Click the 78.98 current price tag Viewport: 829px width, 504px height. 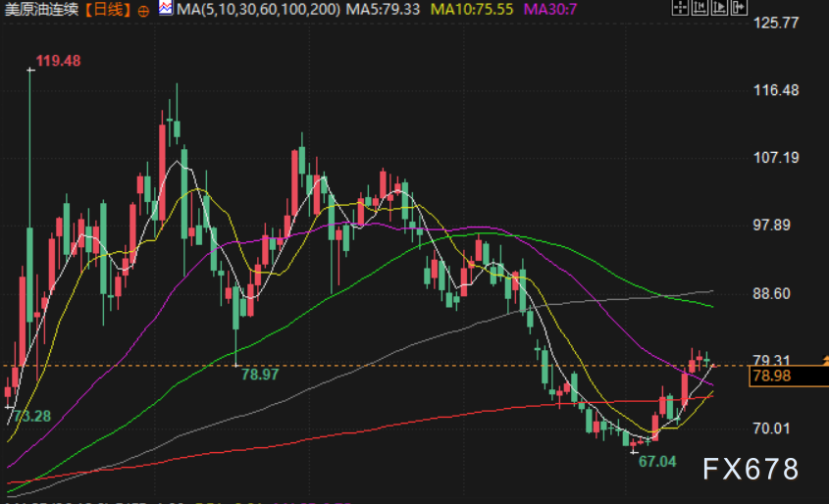point(772,377)
